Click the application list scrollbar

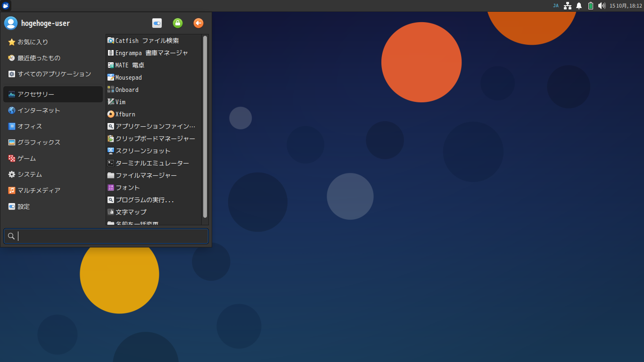click(x=204, y=127)
